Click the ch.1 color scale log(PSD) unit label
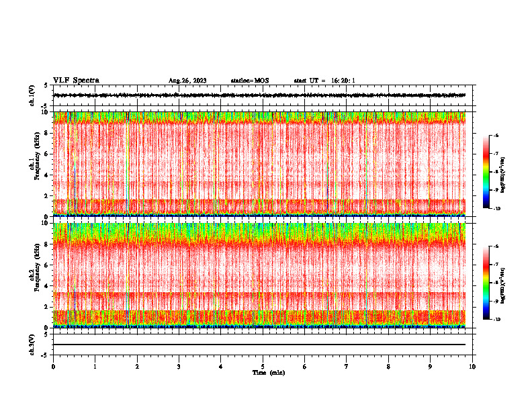 pyautogui.click(x=504, y=175)
